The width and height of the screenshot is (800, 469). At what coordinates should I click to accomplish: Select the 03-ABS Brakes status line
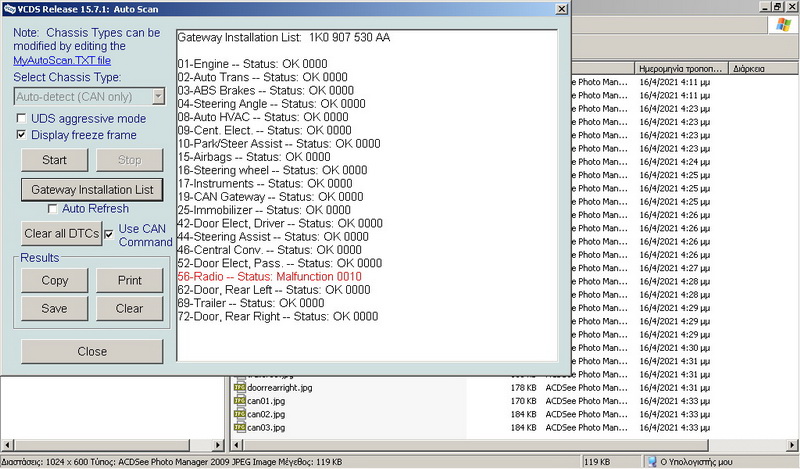point(266,90)
